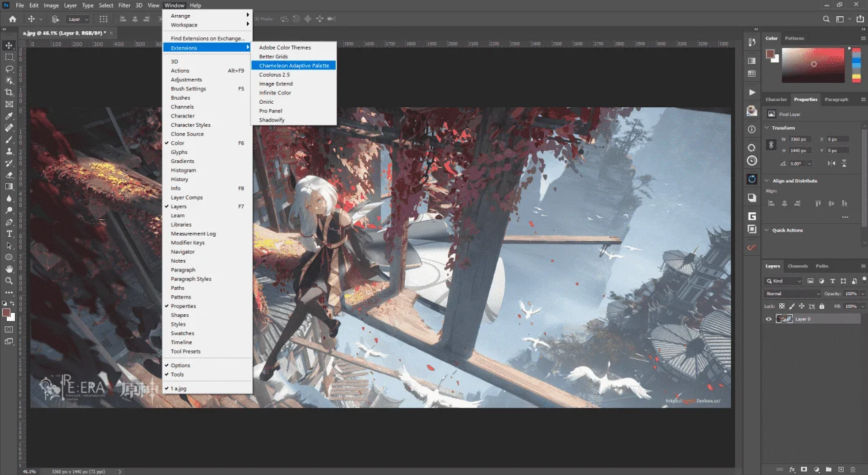This screenshot has width=868, height=475.
Task: Select the Move tool in the toolbox
Action: pyautogui.click(x=9, y=45)
